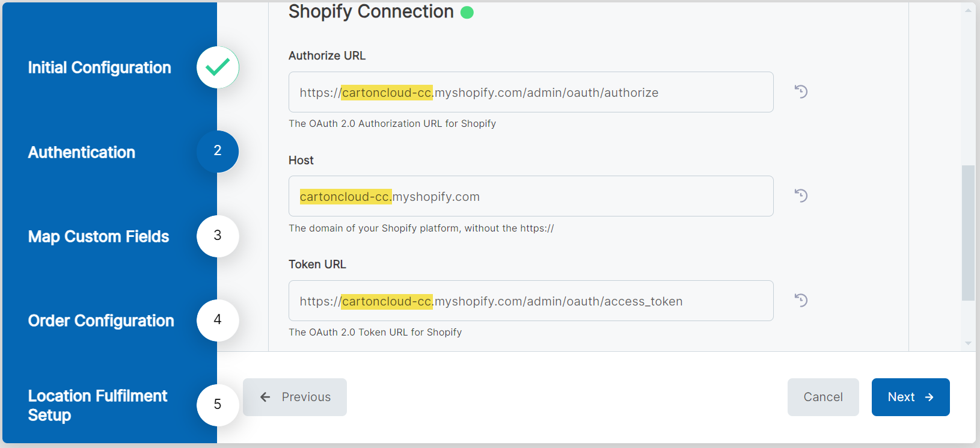Open Location Fulfilment Setup step
The image size is (980, 448).
point(97,405)
